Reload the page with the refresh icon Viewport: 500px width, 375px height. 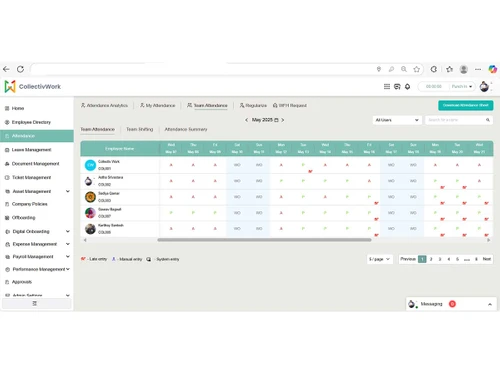20,69
